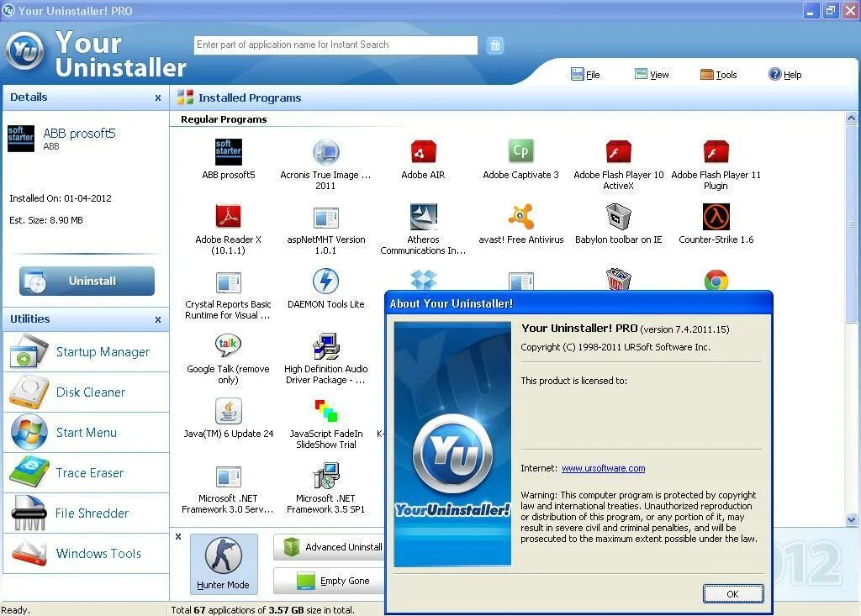The width and height of the screenshot is (861, 616).
Task: Select the Google Chrome program icon
Action: [716, 280]
